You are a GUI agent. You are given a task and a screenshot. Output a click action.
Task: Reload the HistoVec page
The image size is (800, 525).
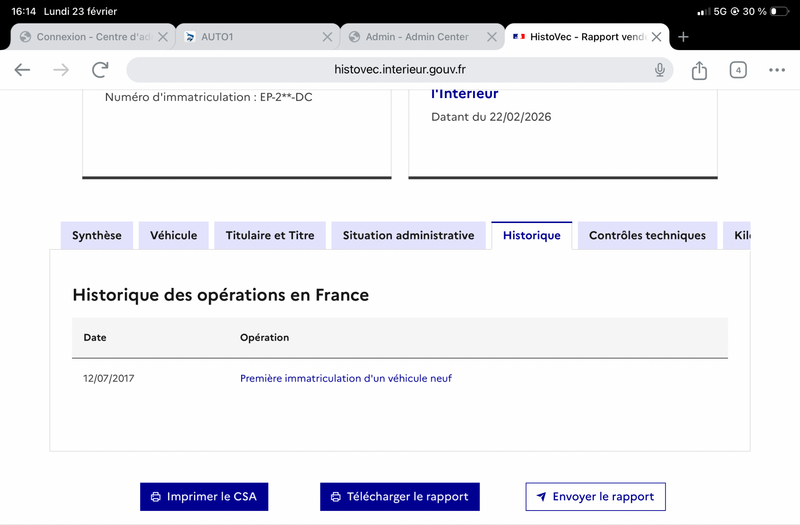(x=100, y=69)
